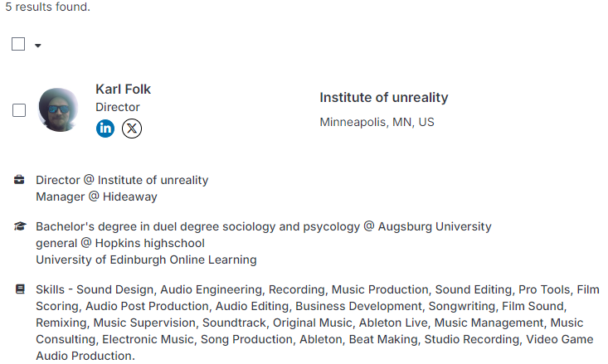Image resolution: width=608 pixels, height=364 pixels.
Task: Click the '5 results found' text
Action: click(x=47, y=7)
